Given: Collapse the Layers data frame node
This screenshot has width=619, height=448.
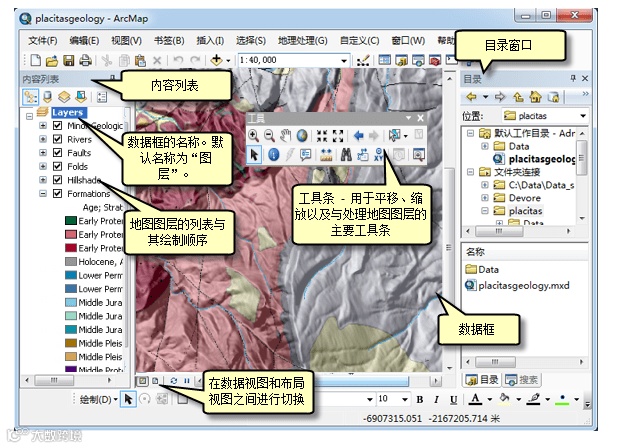Looking at the screenshot, I should click(29, 116).
